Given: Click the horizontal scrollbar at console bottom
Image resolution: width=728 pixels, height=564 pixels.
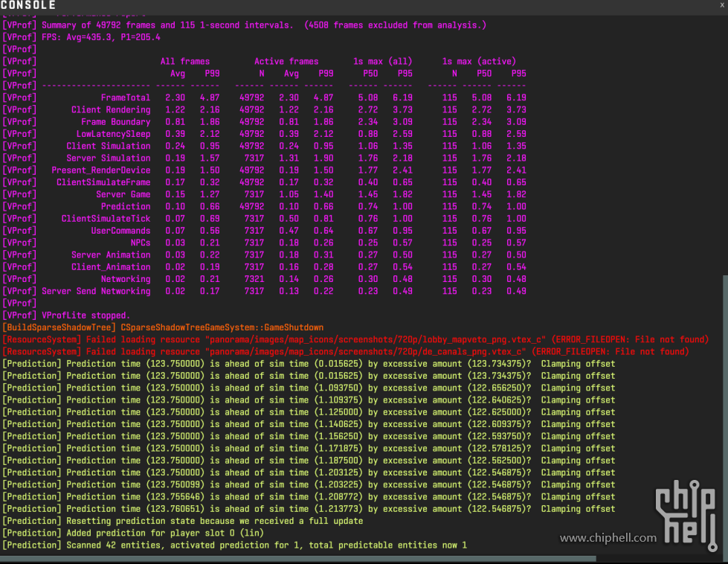Looking at the screenshot, I should [x=297, y=558].
